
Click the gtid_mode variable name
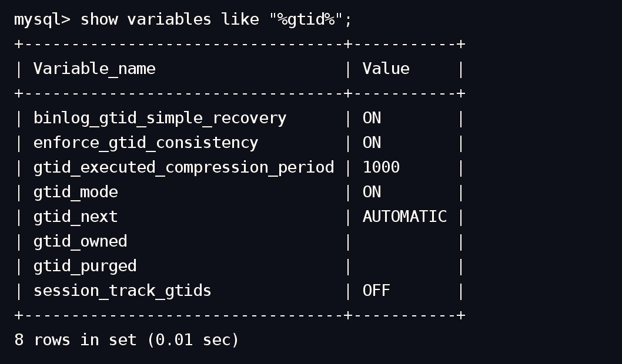[x=75, y=192]
